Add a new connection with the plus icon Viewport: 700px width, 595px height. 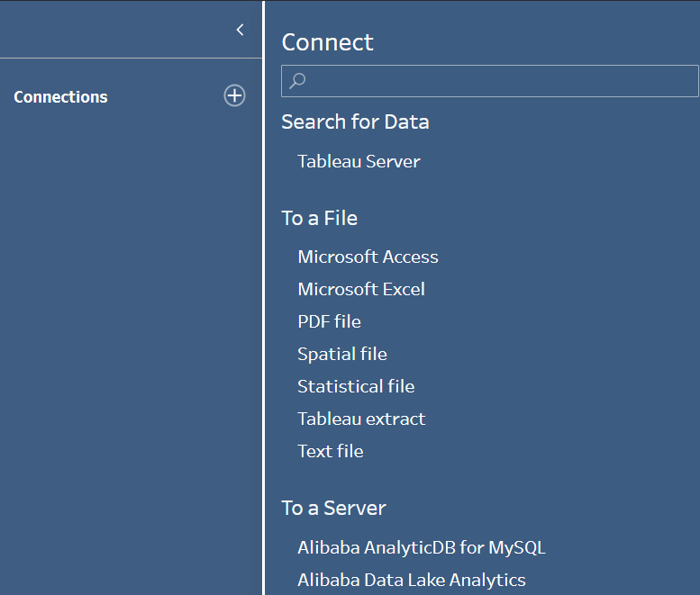coord(234,95)
